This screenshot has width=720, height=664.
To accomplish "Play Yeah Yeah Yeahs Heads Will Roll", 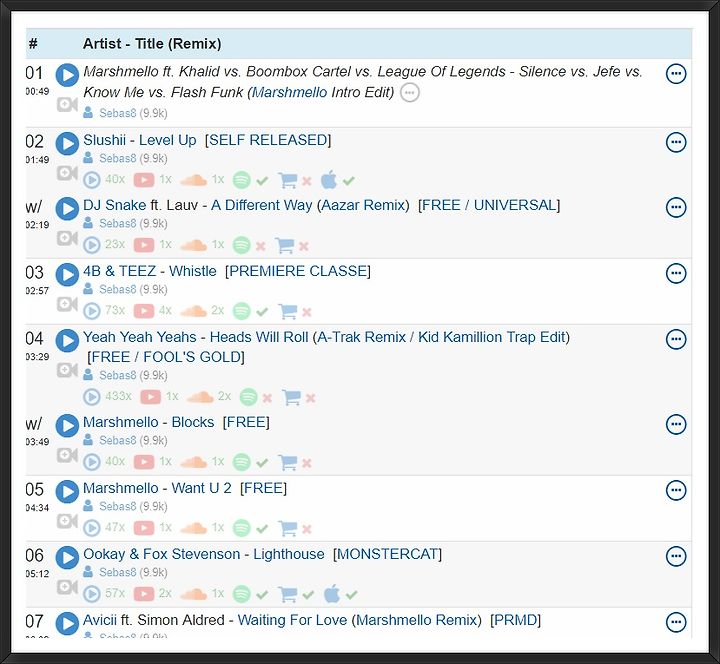I will 67,341.
